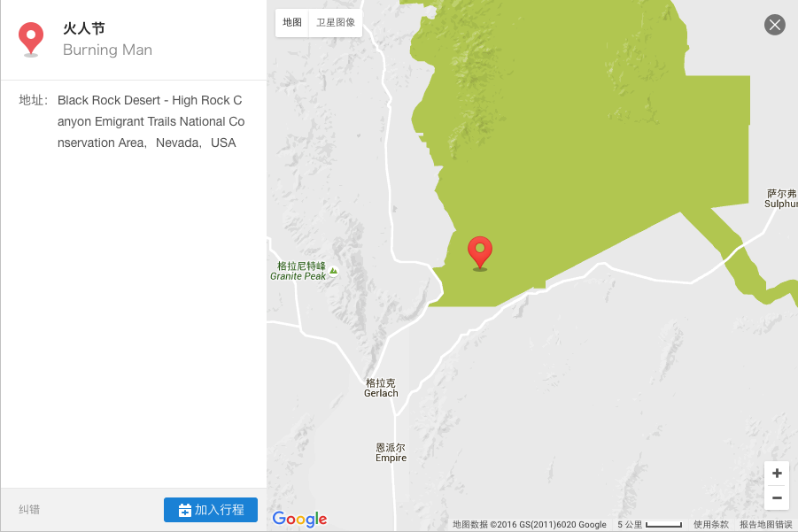The width and height of the screenshot is (798, 532).
Task: Open the Google logo link
Action: coord(299,519)
